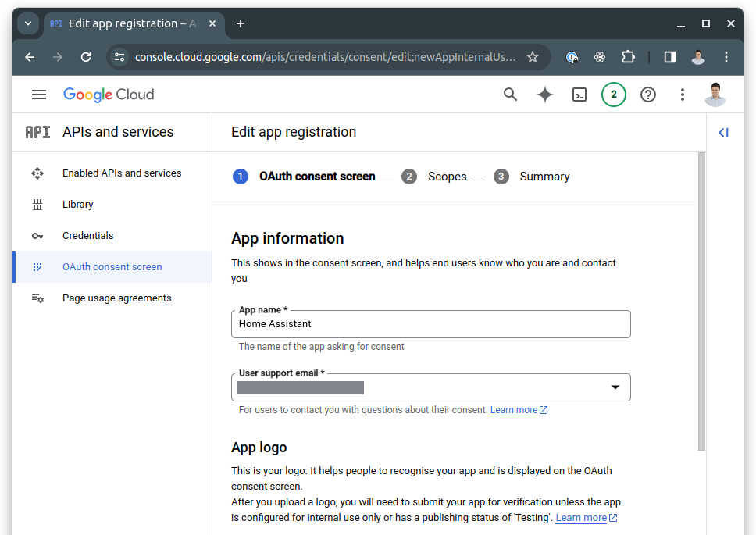Viewport: 756px width, 535px height.
Task: Bookmark this page with the star icon
Action: click(x=533, y=57)
